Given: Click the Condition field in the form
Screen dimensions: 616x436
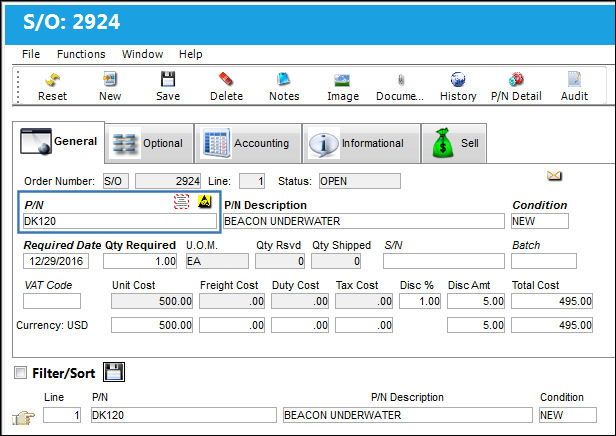Looking at the screenshot, I should click(x=540, y=221).
